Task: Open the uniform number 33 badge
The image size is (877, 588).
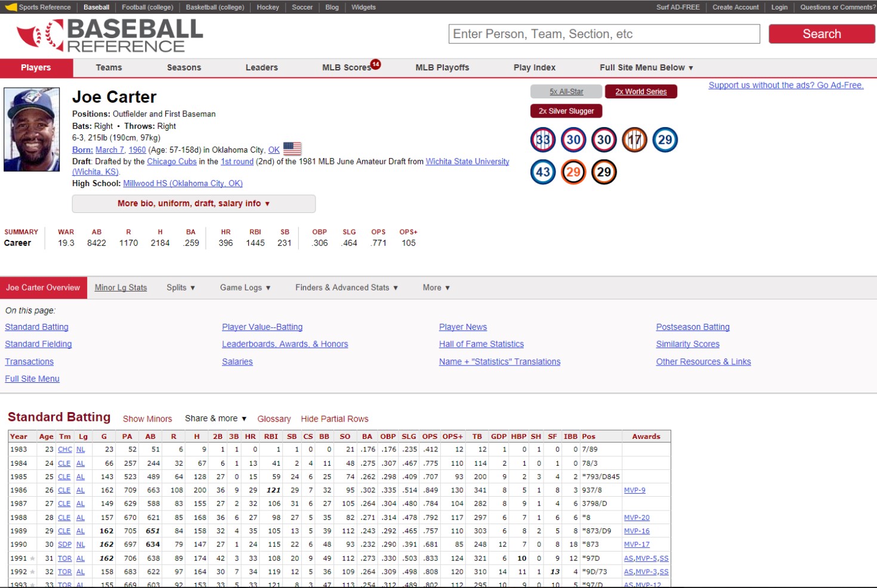Action: coord(543,140)
